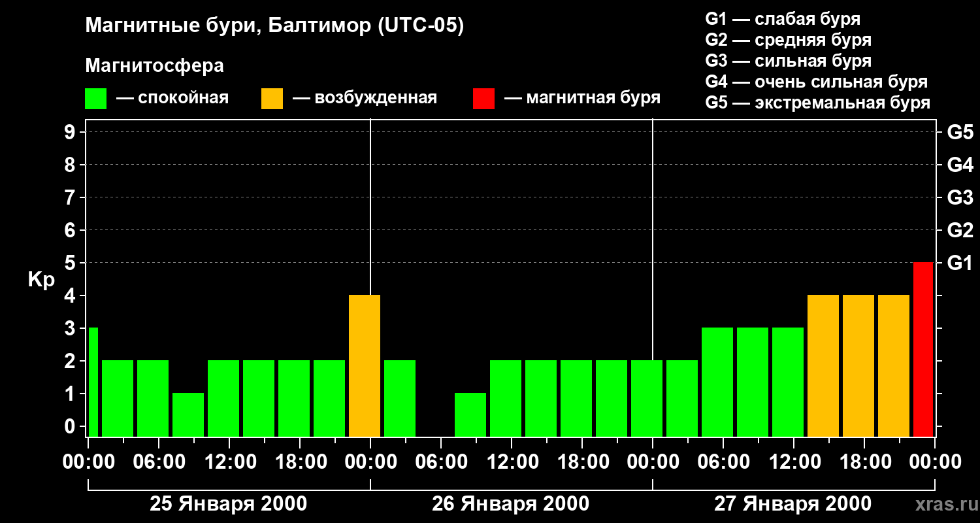The width and height of the screenshot is (980, 523).
Task: Click the '06:00' time label above 26 Января
Action: (x=441, y=462)
